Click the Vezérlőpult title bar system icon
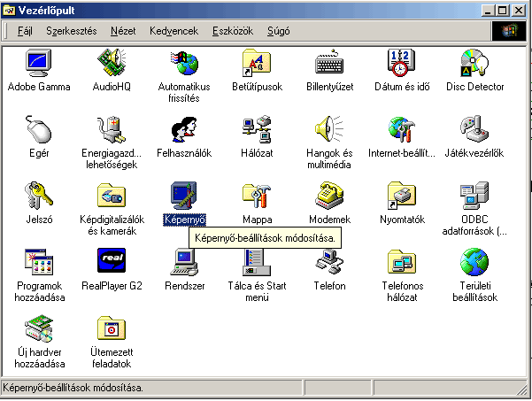The width and height of the screenshot is (532, 401). (11, 9)
